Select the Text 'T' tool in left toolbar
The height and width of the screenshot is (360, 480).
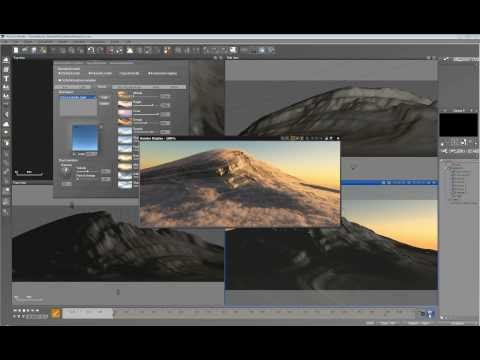(6, 79)
